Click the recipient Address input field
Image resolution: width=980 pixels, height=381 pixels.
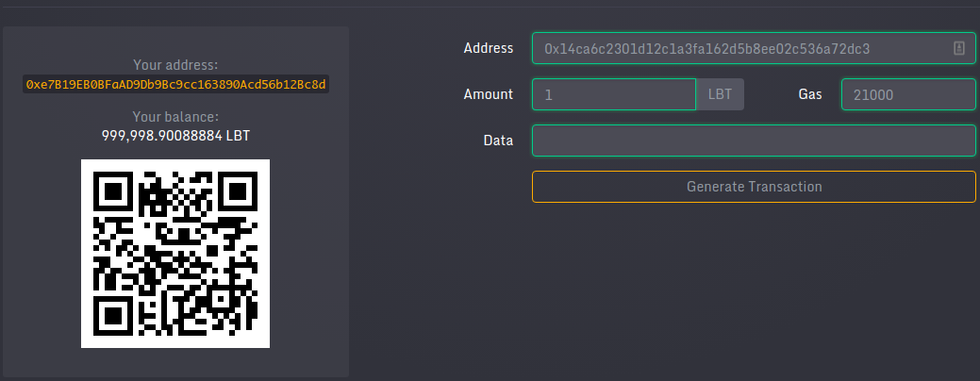753,48
